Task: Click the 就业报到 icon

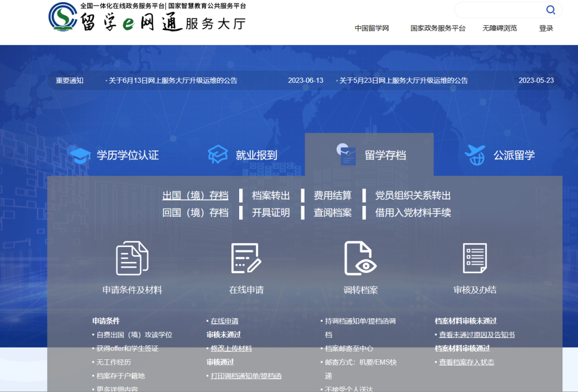Action: (217, 155)
